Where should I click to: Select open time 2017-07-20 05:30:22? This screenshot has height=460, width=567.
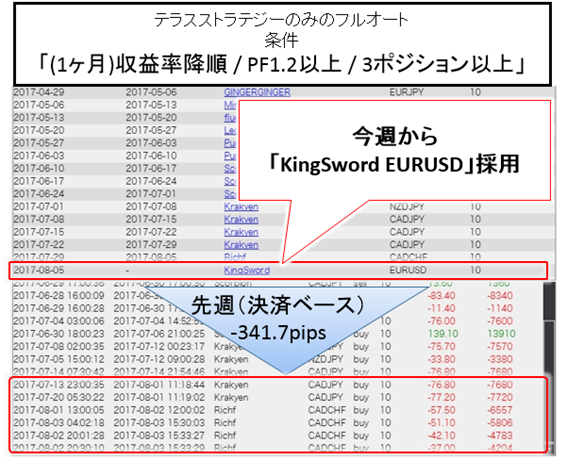pyautogui.click(x=59, y=397)
